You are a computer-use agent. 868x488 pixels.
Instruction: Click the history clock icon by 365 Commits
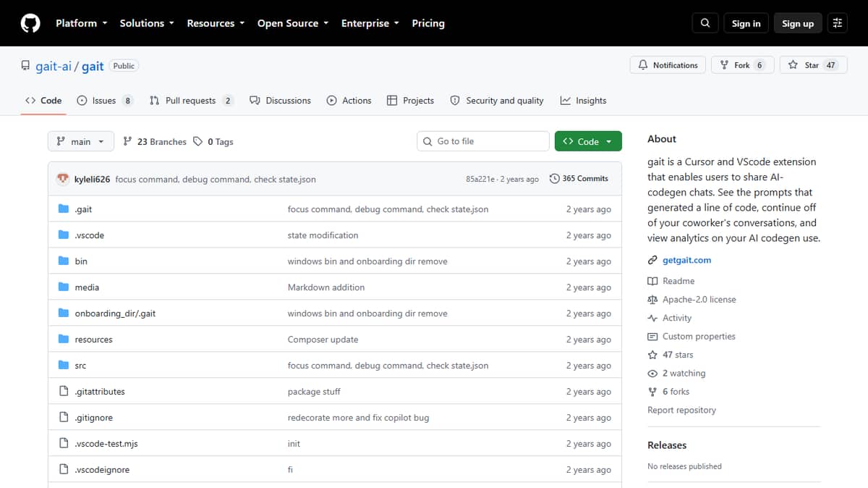[555, 179]
